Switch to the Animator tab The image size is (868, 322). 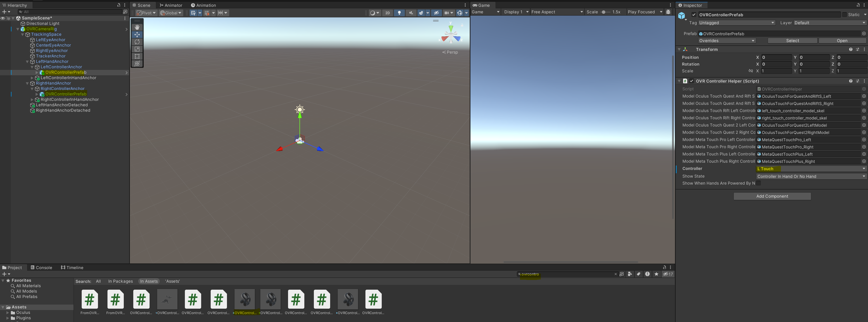[171, 5]
